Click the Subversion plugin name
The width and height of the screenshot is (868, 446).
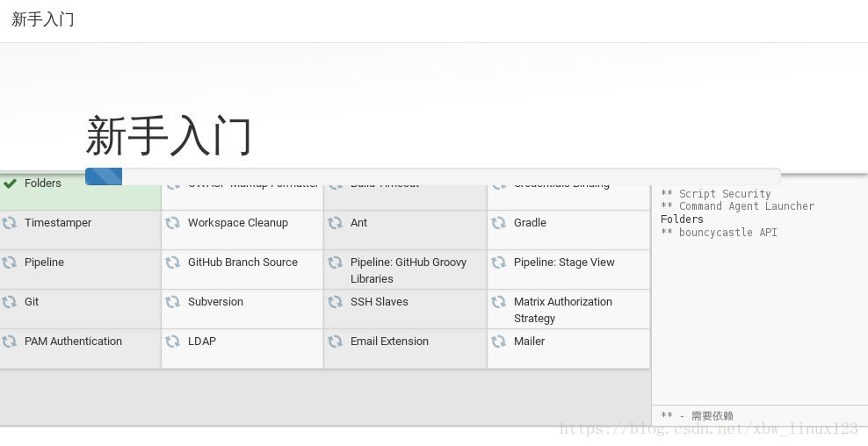[215, 302]
